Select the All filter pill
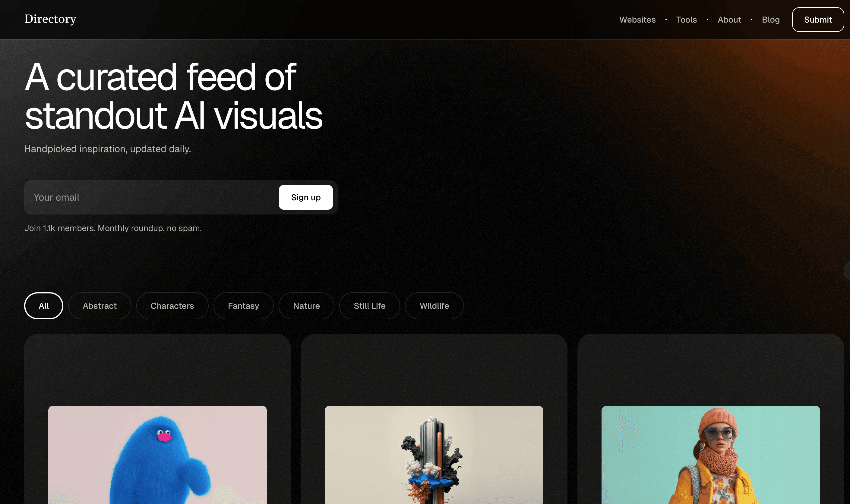Screen dimensions: 850x504 pyautogui.click(x=43, y=306)
